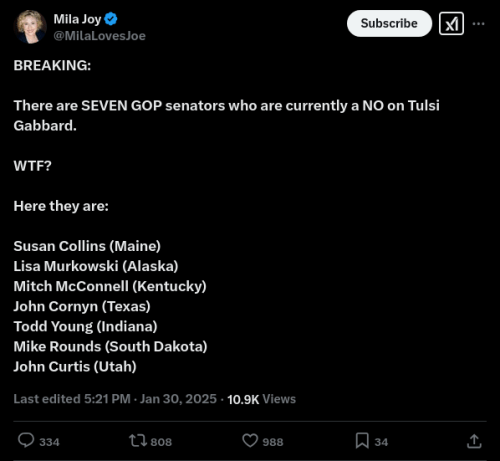Open the Last edited 5:21 PM timestamp link
500x461 pixels.
(72, 399)
